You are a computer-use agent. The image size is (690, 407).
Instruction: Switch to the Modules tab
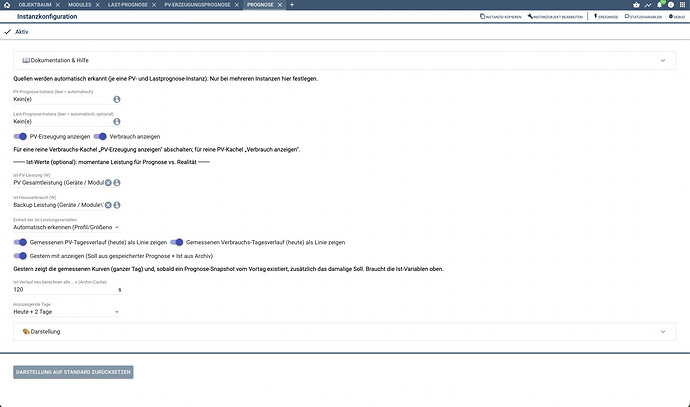(80, 5)
